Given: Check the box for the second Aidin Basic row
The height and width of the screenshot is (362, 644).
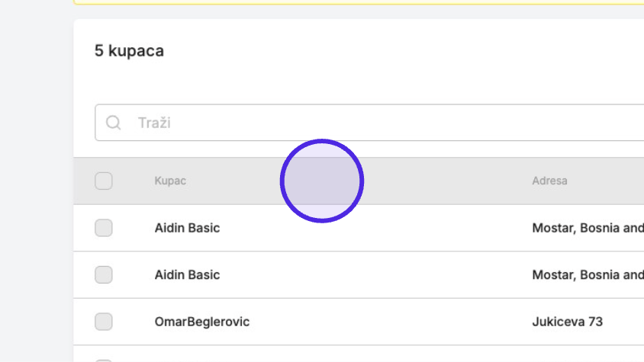Looking at the screenshot, I should pyautogui.click(x=104, y=274).
